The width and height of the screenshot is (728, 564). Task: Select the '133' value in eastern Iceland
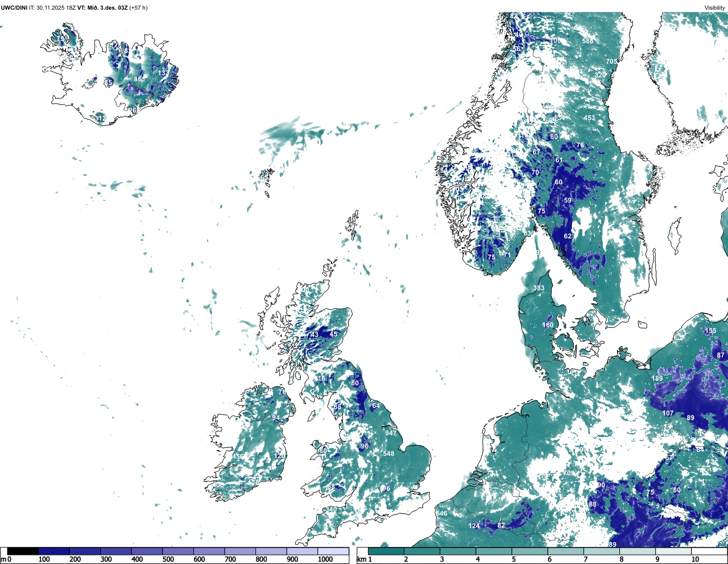click(x=164, y=73)
